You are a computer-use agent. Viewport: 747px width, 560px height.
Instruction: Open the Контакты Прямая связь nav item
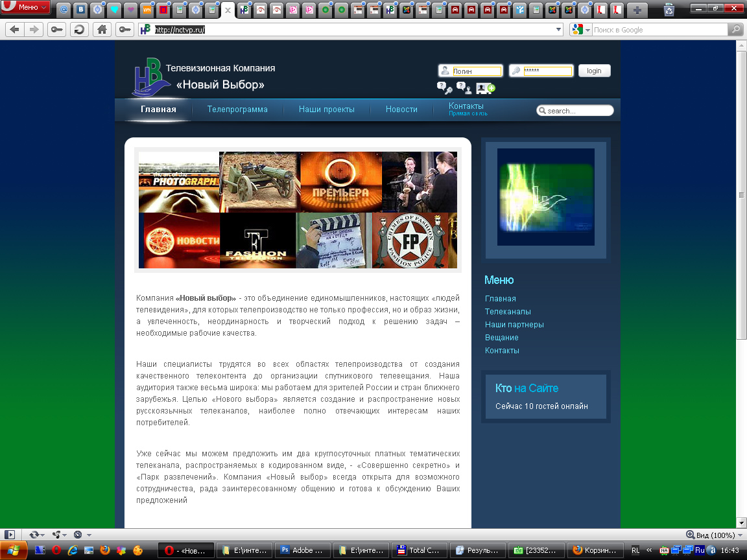pos(468,109)
